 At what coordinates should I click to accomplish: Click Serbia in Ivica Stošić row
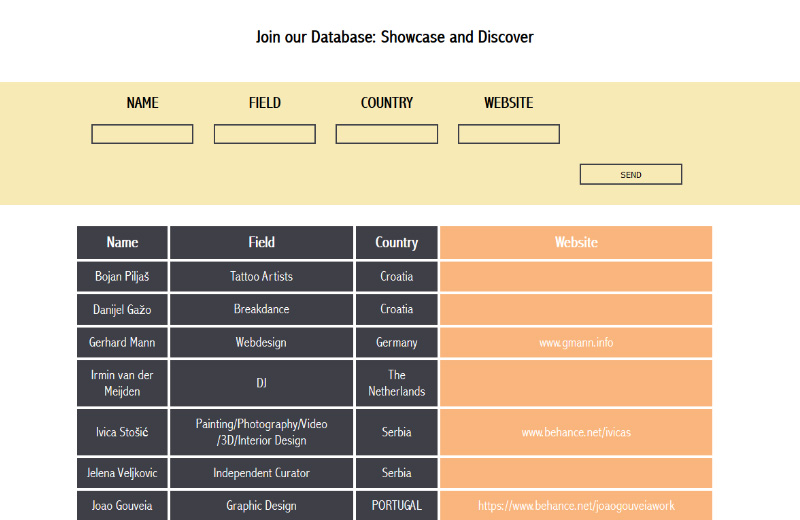[396, 432]
